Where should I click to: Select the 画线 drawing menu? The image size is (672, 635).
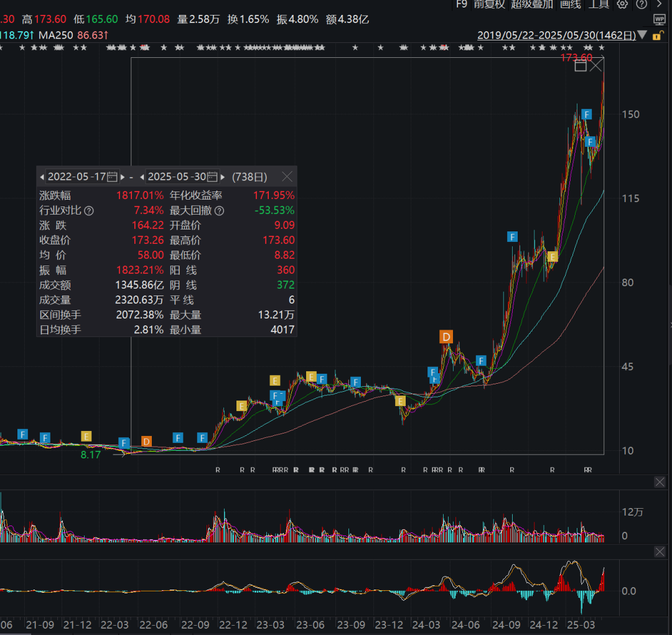(x=571, y=4)
